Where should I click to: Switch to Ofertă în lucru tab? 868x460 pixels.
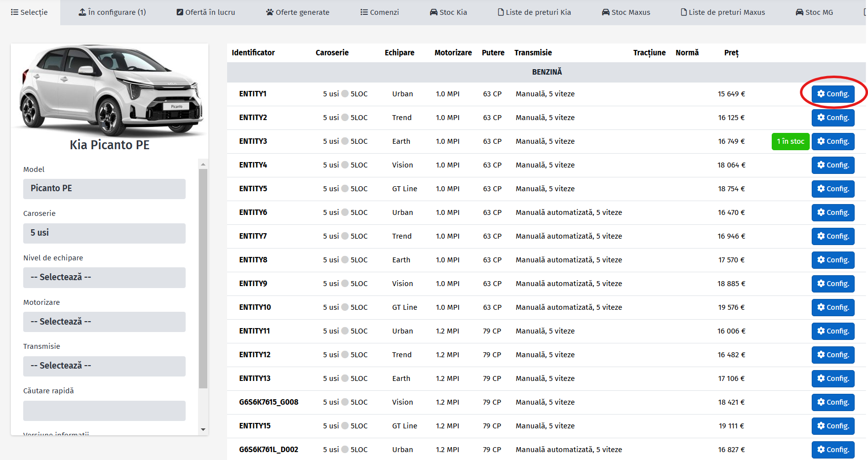(206, 12)
